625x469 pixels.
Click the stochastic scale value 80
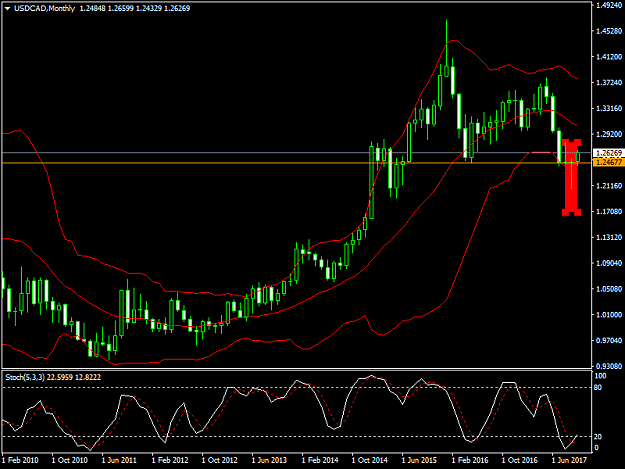tap(598, 387)
